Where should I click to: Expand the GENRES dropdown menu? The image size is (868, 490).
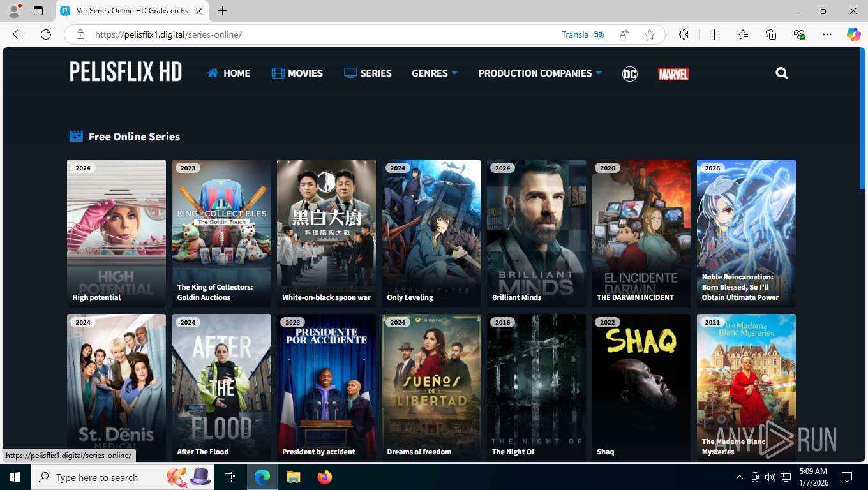click(435, 73)
